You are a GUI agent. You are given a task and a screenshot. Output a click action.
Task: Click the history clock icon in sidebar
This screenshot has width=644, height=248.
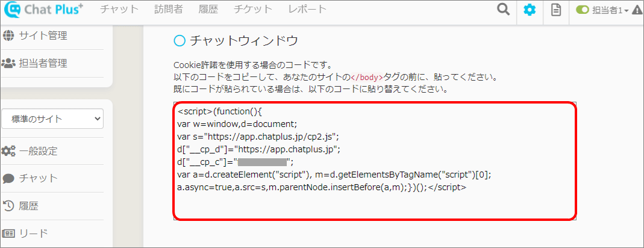click(8, 206)
